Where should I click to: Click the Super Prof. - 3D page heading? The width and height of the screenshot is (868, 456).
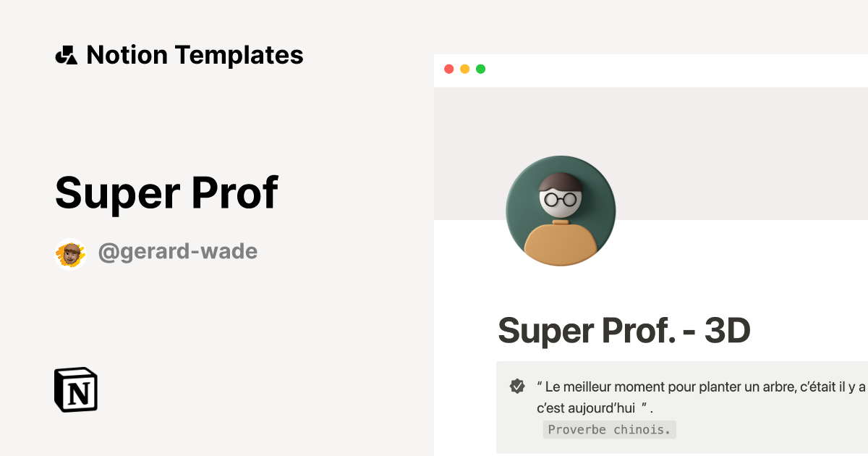(x=624, y=330)
